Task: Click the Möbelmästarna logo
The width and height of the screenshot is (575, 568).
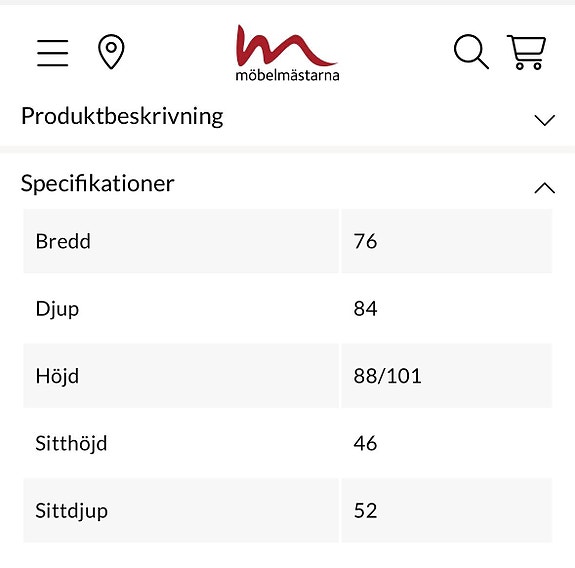Action: click(287, 52)
